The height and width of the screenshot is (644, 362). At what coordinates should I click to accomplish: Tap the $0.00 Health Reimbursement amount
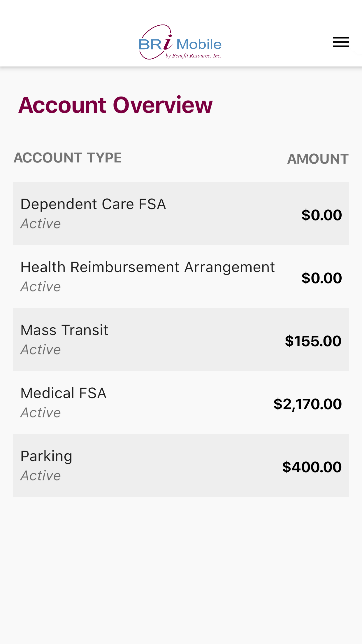coord(321,278)
